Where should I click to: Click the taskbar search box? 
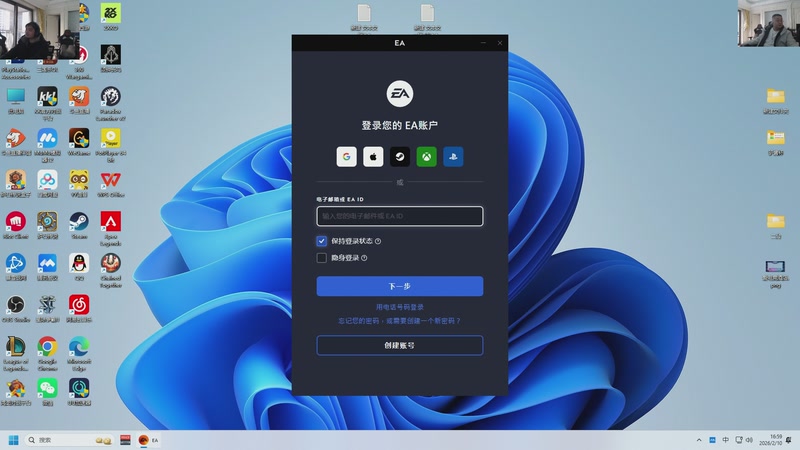click(x=69, y=440)
